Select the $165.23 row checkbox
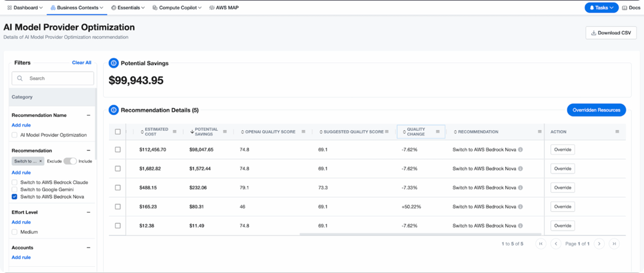This screenshot has height=273, width=644. click(118, 207)
